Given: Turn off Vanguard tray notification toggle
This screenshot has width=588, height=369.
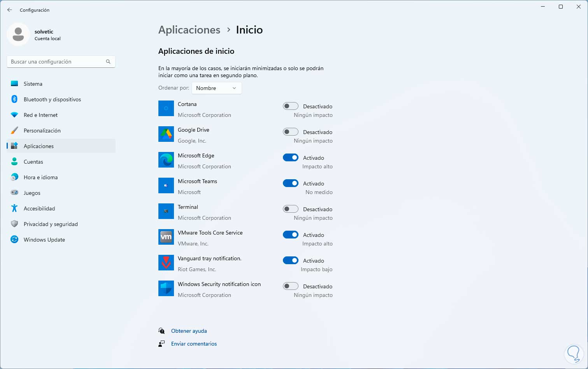Looking at the screenshot, I should [291, 260].
